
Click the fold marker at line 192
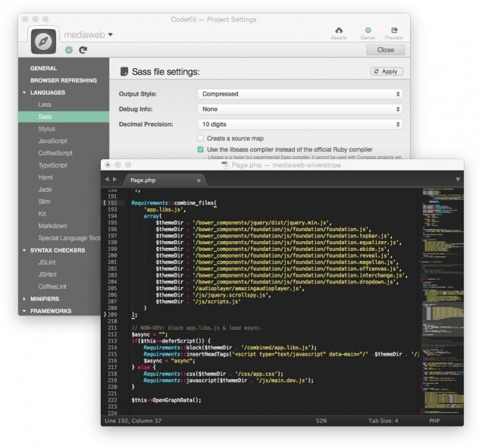click(x=105, y=203)
